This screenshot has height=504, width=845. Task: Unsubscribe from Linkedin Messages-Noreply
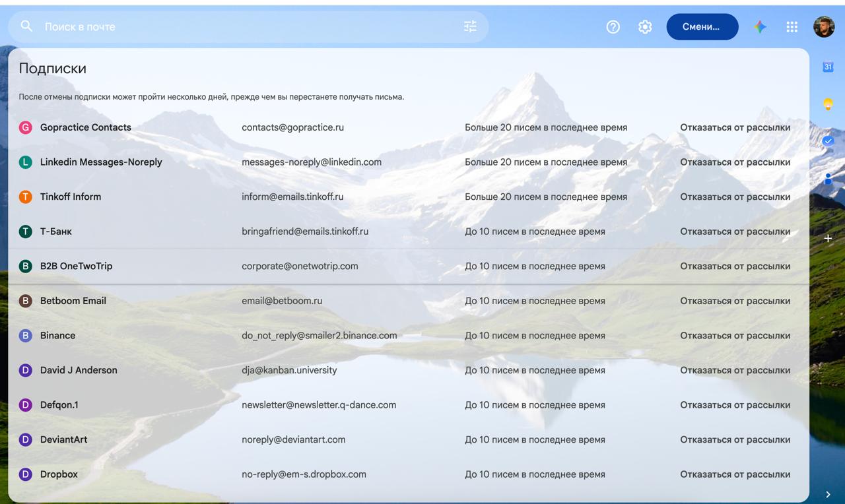point(735,162)
